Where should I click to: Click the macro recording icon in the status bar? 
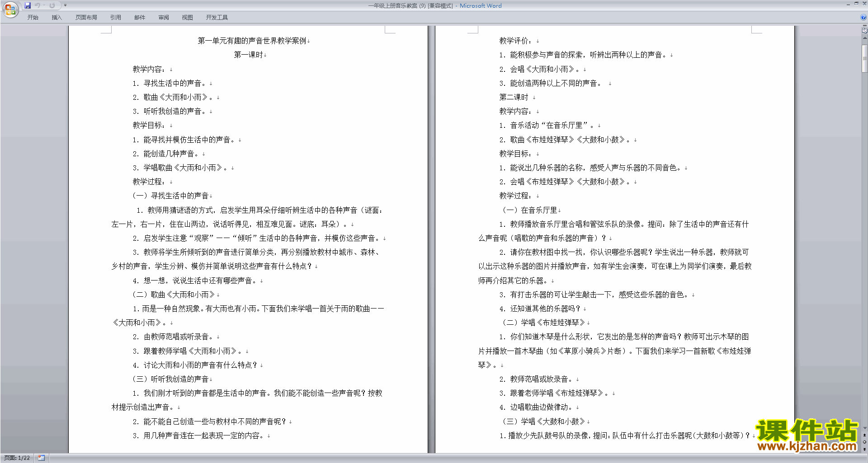41,458
